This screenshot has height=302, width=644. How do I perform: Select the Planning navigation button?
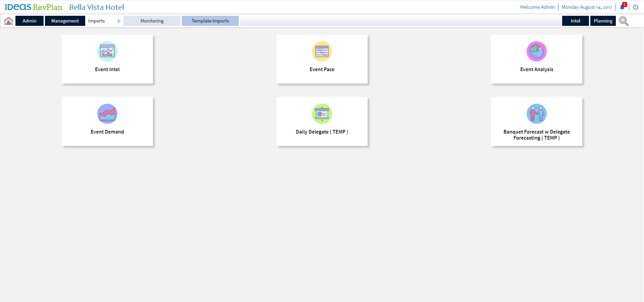coord(603,20)
